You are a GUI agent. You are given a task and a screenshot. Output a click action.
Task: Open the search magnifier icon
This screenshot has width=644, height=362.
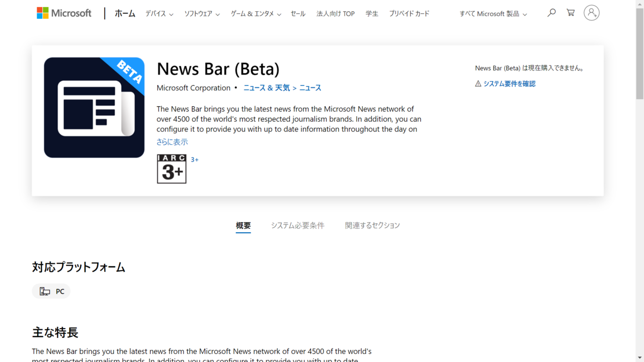tap(551, 13)
